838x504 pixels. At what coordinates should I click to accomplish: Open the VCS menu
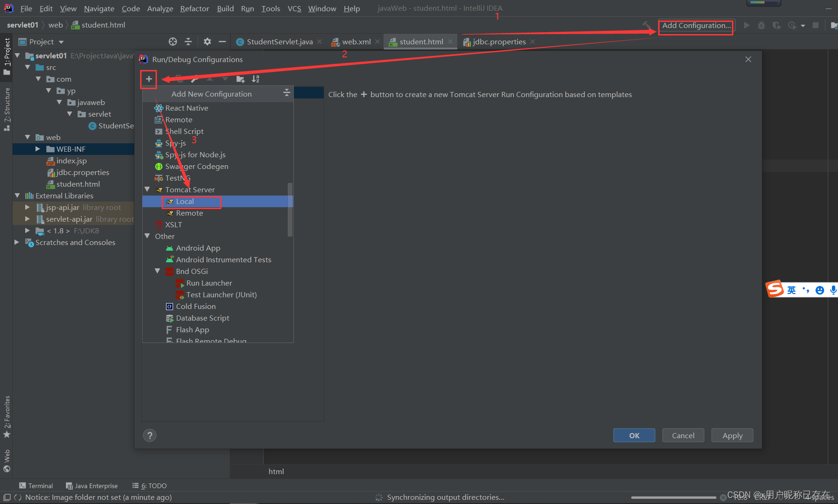[294, 8]
